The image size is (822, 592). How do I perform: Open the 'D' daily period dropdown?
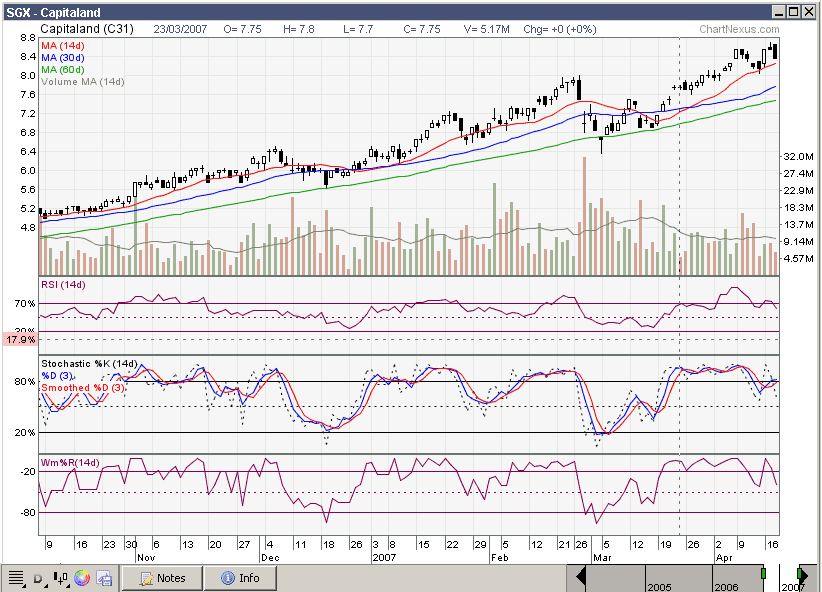(39, 578)
